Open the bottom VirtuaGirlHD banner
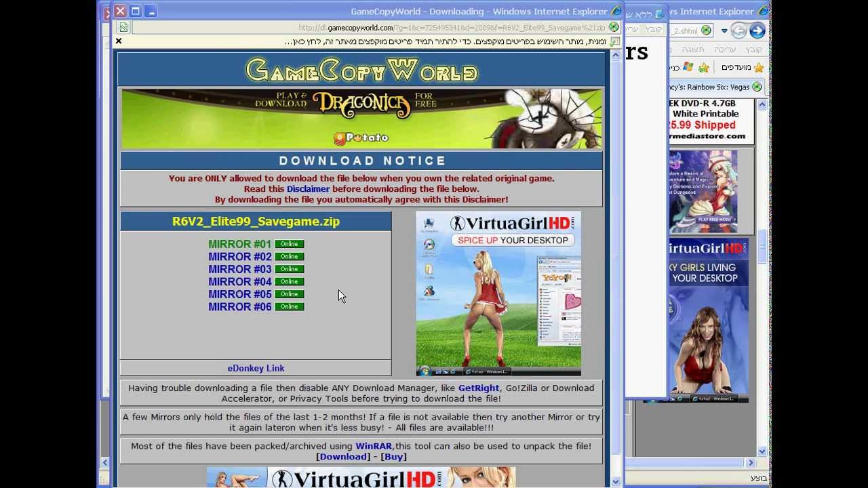The width and height of the screenshot is (868, 488). coord(361,477)
